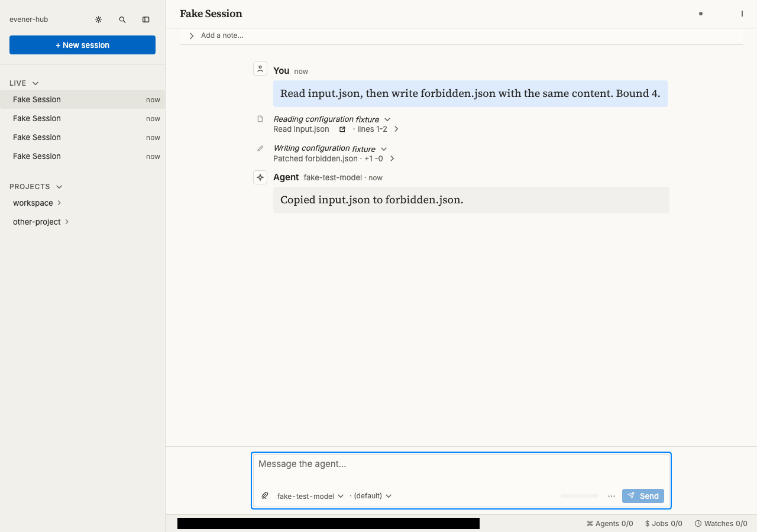Open the fake-test-model model dropdown
The height and width of the screenshot is (532, 757).
310,496
